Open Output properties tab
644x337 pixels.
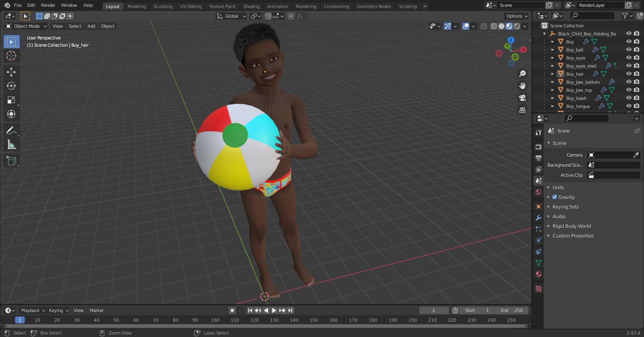(539, 158)
